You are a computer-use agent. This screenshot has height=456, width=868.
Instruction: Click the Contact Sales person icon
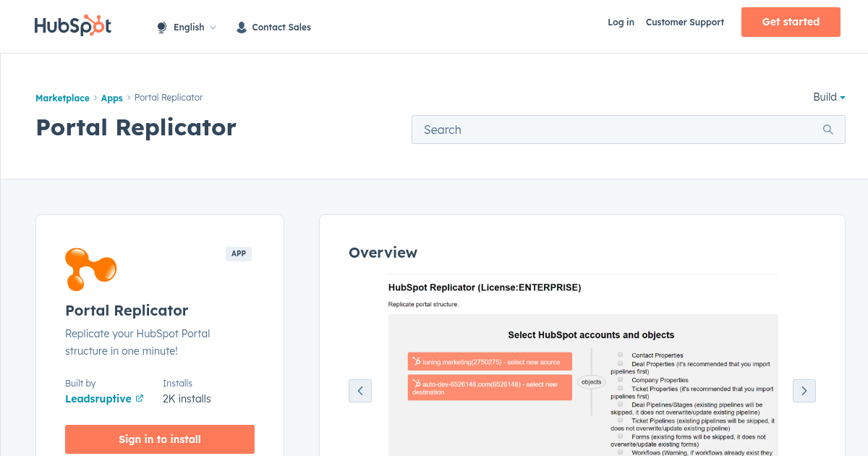point(241,27)
